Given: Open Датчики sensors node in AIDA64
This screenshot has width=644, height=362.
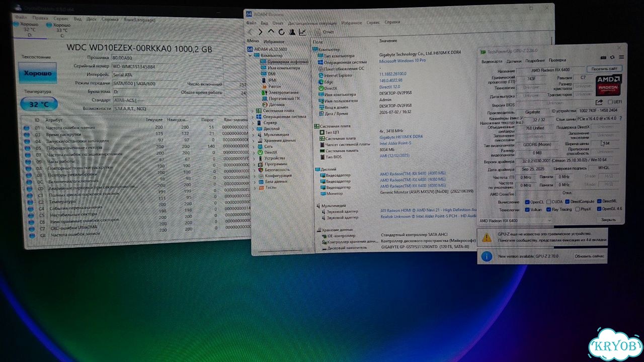Looking at the screenshot, I should [273, 105].
